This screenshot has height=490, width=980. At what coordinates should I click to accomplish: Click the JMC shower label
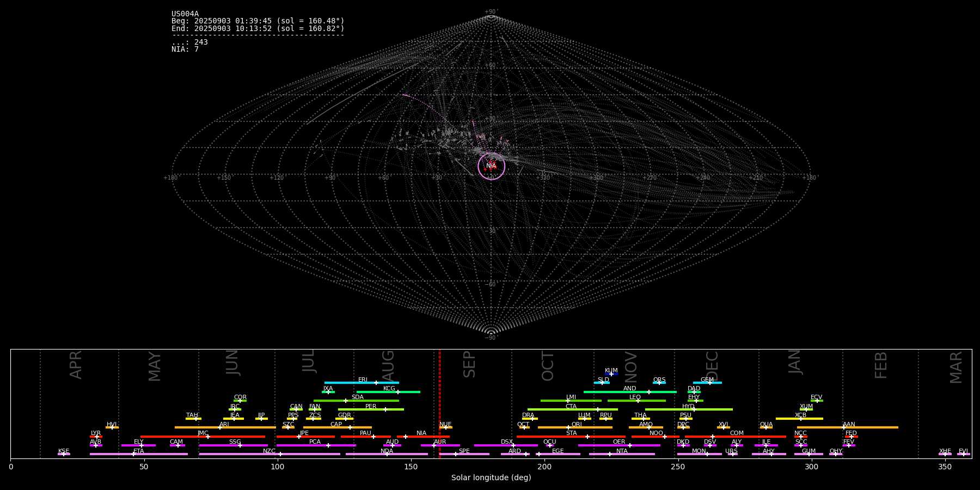[203, 433]
